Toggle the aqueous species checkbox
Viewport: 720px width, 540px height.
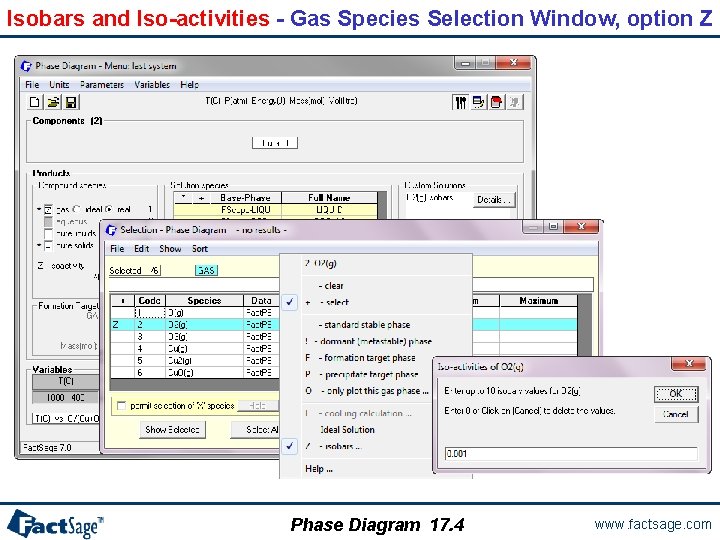click(x=48, y=221)
